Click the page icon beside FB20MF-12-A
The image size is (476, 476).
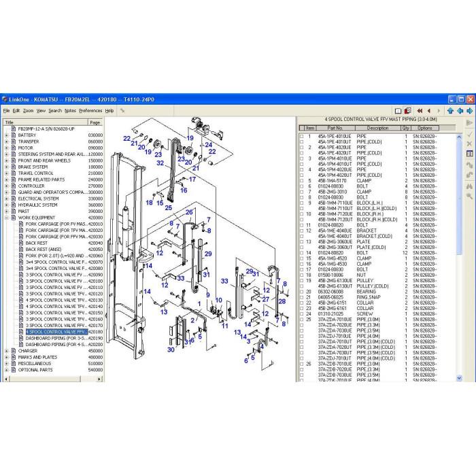click(x=14, y=129)
